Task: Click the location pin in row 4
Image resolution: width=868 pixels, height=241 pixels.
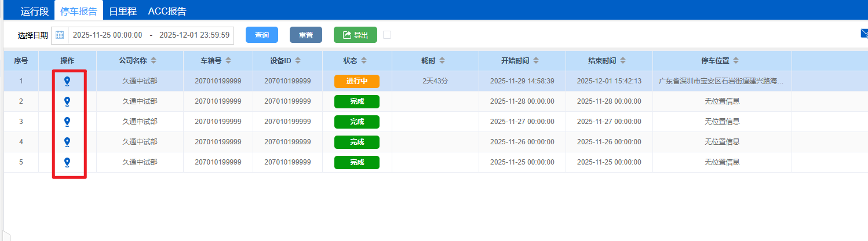Action: click(67, 142)
